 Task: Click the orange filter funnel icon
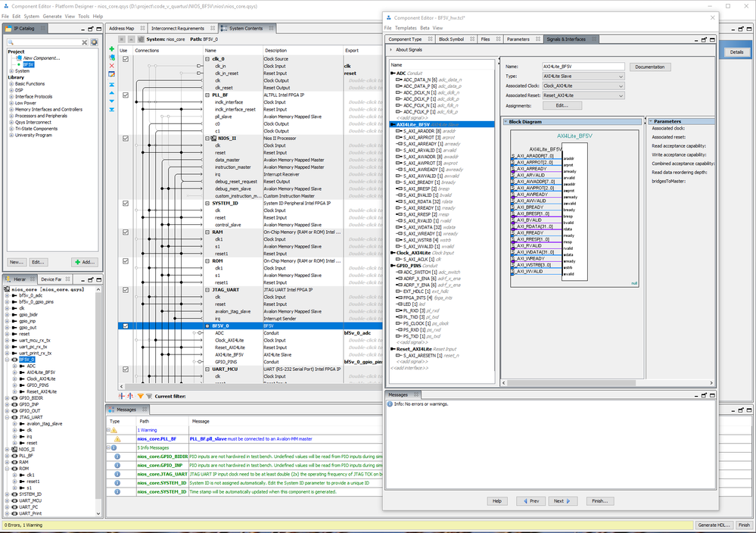(140, 396)
